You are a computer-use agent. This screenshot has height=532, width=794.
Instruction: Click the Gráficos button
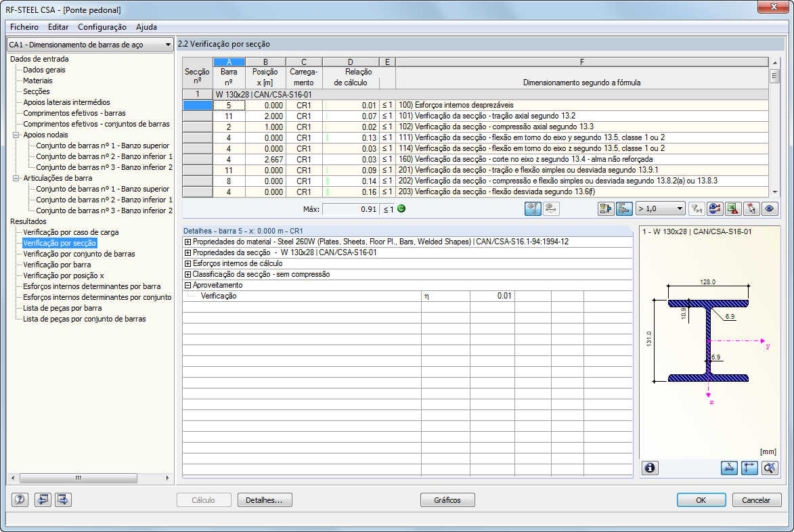447,500
